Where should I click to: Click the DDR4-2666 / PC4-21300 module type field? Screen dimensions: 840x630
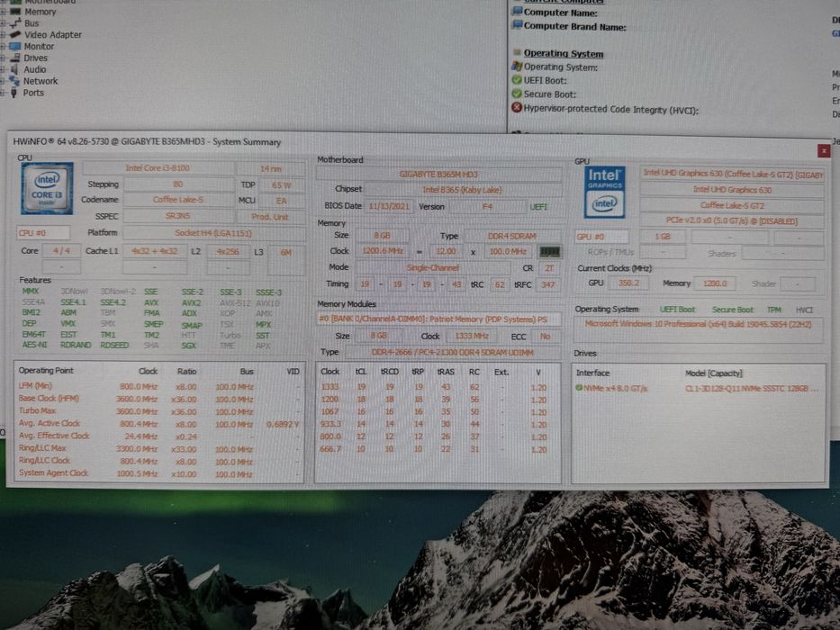pyautogui.click(x=453, y=353)
